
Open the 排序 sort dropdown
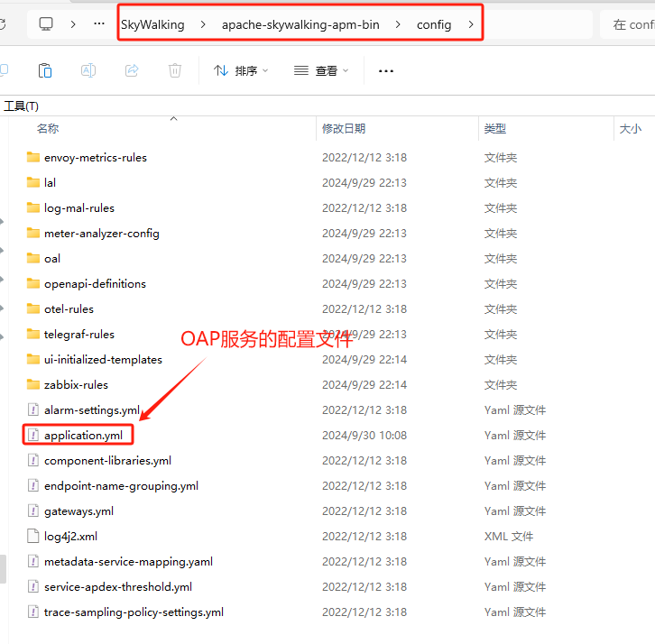(x=241, y=71)
